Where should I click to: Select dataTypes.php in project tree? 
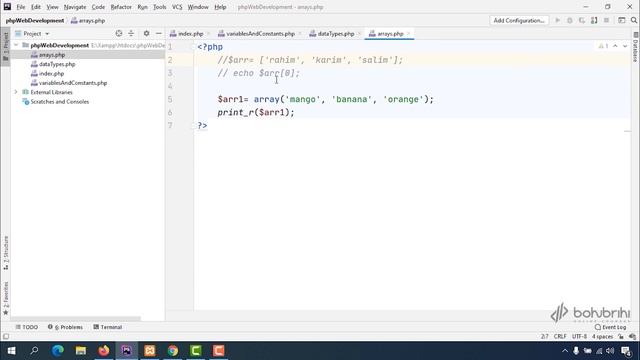click(57, 64)
